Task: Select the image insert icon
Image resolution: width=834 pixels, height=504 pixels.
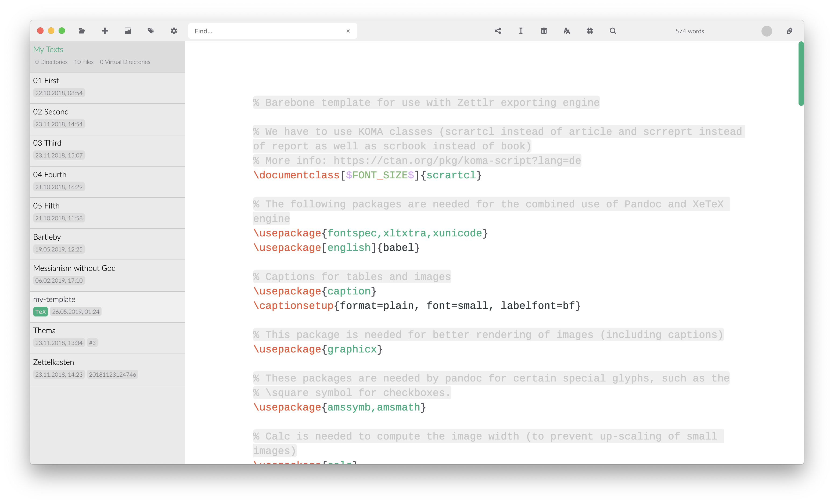Action: pyautogui.click(x=127, y=31)
